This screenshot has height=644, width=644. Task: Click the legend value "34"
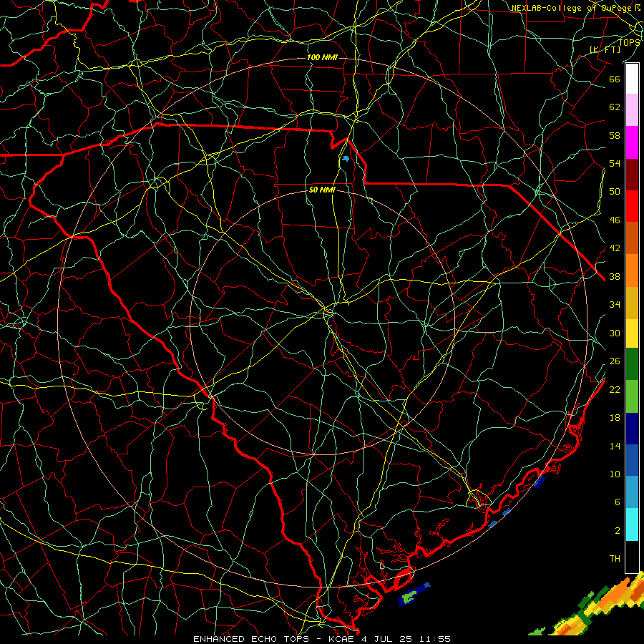click(615, 305)
